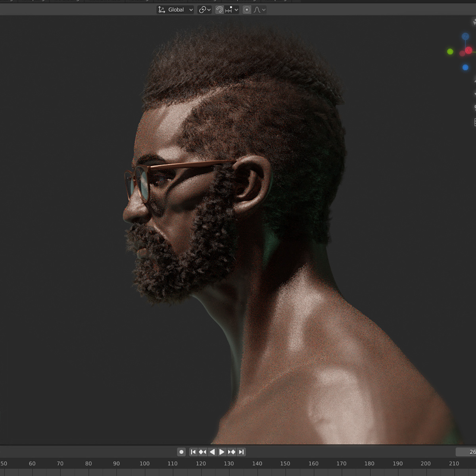Screen dimensions: 476x476
Task: Open the pivot point link dropdown
Action: (x=205, y=10)
